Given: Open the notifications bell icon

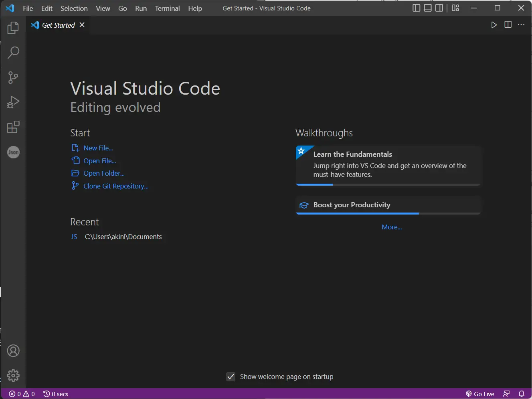Looking at the screenshot, I should point(521,394).
